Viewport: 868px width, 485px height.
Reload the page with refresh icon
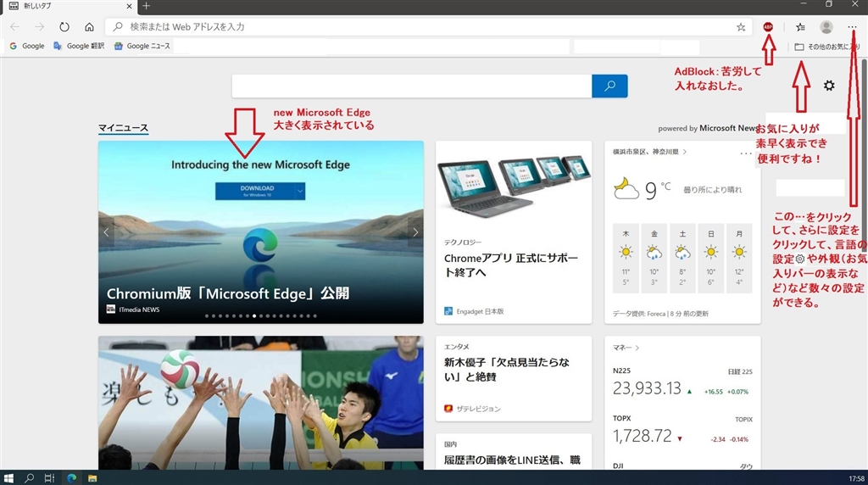tap(64, 26)
